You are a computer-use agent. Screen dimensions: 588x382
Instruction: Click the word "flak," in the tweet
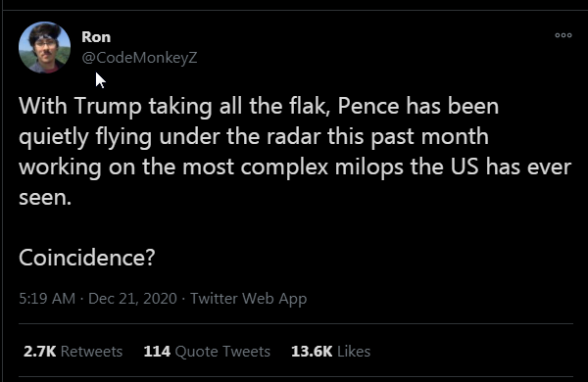[x=310, y=106]
